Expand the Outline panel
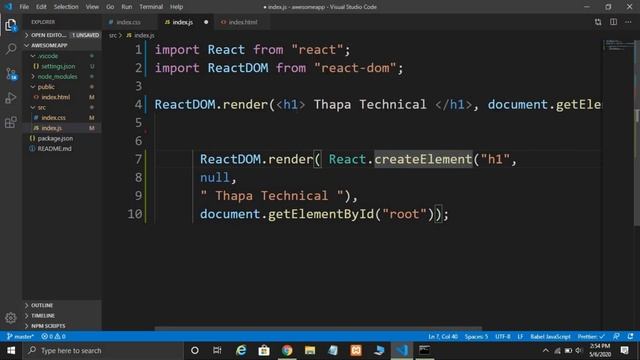The height and width of the screenshot is (360, 640). tap(62, 305)
